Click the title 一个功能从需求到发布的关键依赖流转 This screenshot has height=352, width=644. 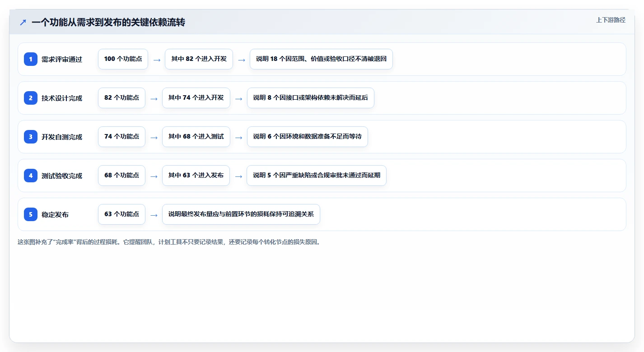[108, 22]
